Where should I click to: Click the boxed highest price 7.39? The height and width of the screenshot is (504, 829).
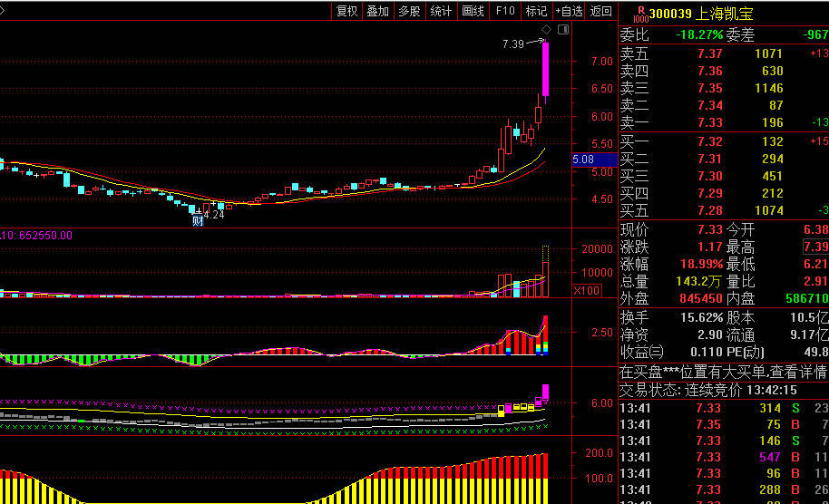815,247
